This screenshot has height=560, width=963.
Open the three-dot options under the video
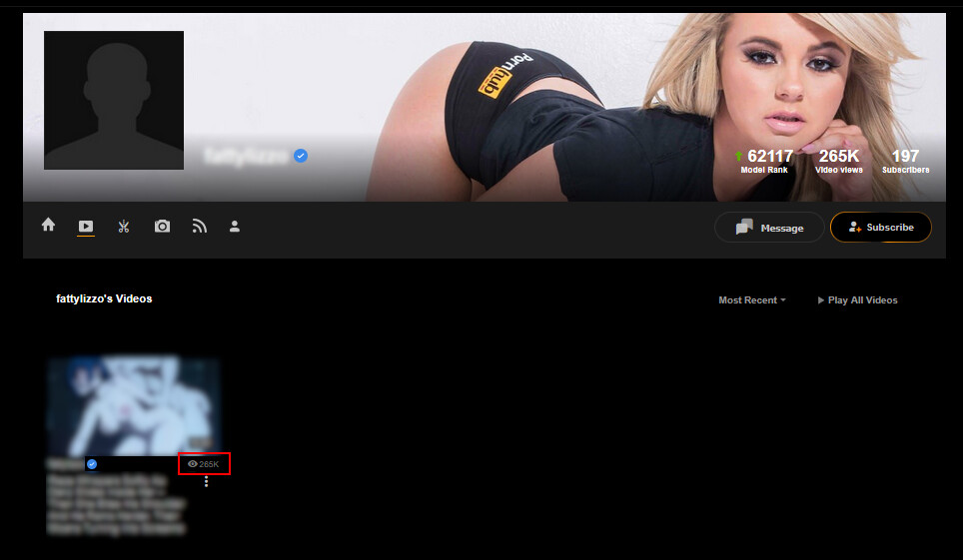coord(207,482)
